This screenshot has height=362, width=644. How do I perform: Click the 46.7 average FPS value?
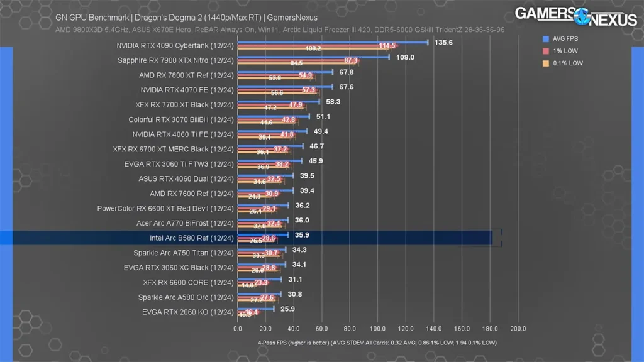pos(317,146)
